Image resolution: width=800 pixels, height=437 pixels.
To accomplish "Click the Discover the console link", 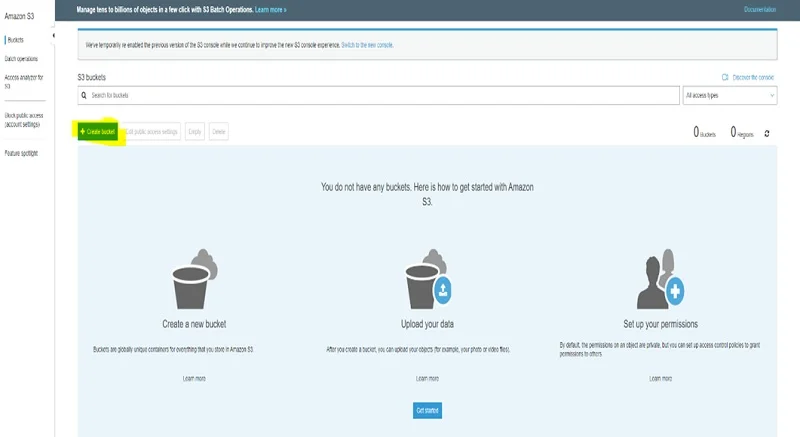I will pos(753,78).
